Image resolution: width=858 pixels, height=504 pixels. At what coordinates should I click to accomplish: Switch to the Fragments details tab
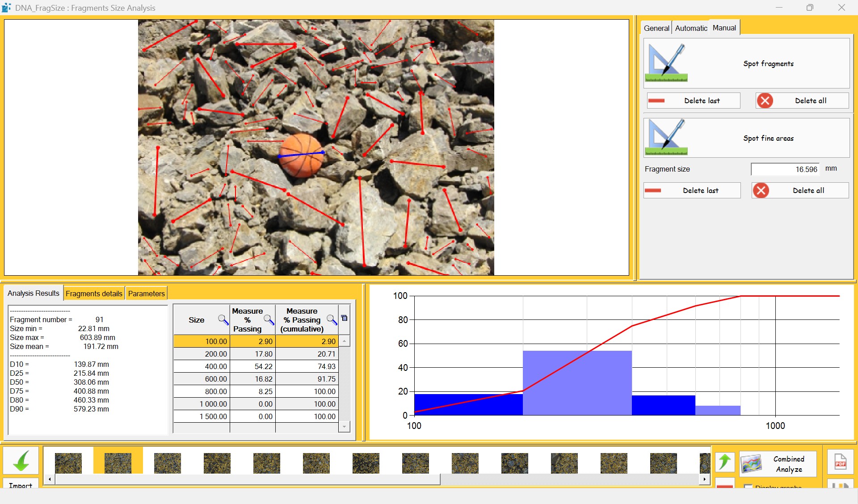[x=94, y=294]
